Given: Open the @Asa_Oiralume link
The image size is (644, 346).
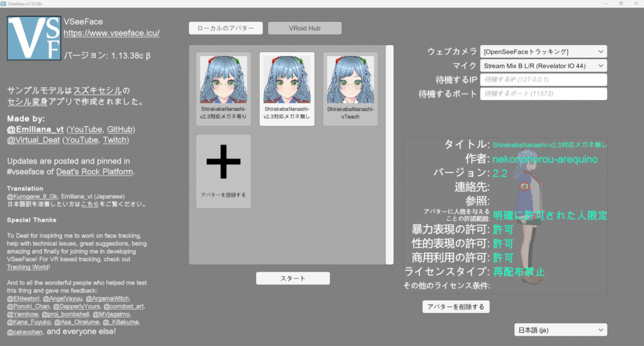Looking at the screenshot, I should [x=76, y=322].
